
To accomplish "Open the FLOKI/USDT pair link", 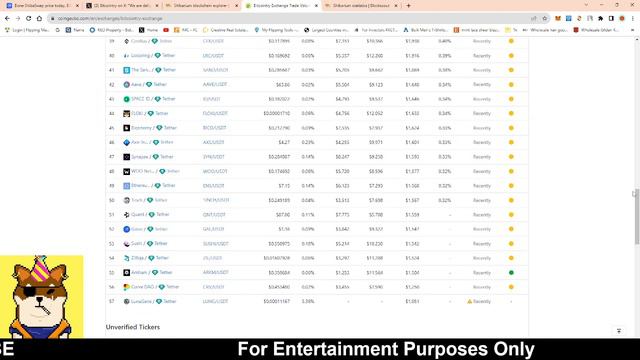I will click(215, 113).
